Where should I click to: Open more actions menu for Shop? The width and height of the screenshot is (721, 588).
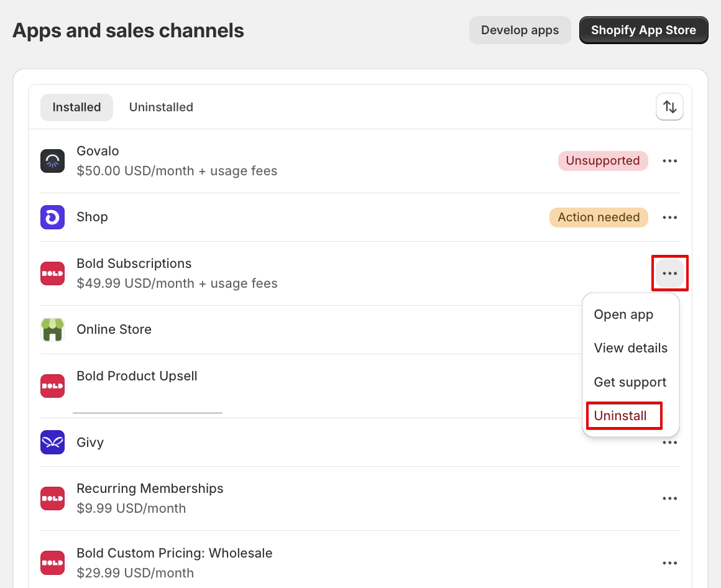click(x=669, y=217)
